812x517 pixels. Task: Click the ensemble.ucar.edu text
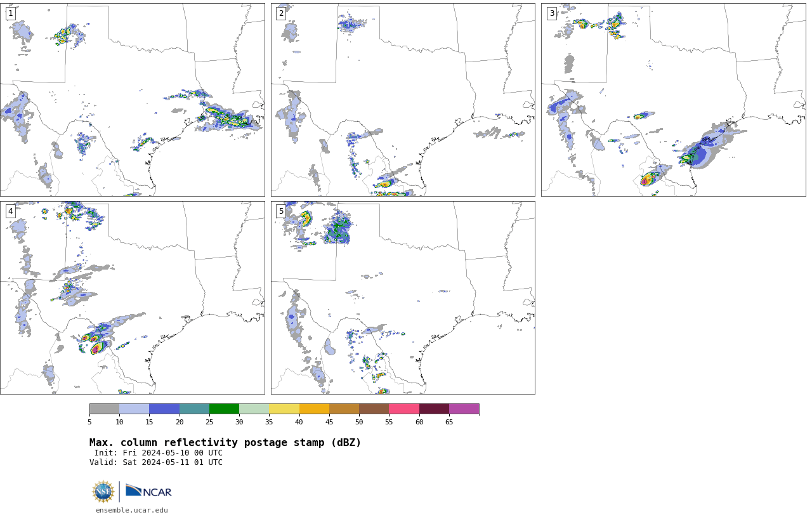point(132,510)
